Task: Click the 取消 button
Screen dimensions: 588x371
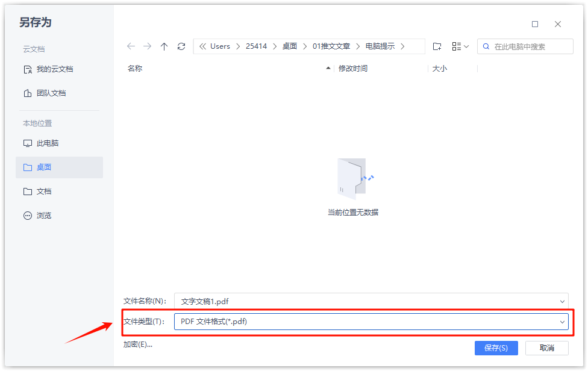Action: 547,348
